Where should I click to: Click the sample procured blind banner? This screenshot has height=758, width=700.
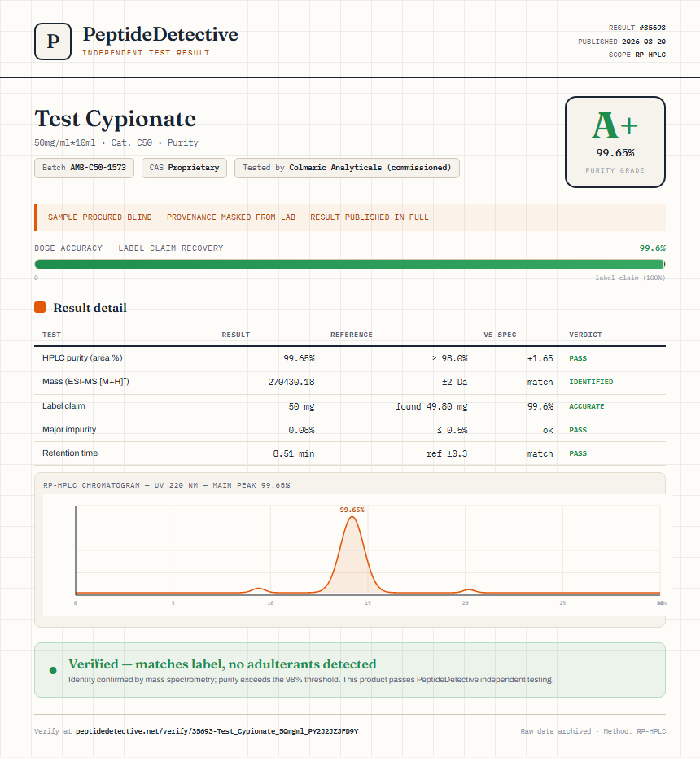(x=350, y=217)
